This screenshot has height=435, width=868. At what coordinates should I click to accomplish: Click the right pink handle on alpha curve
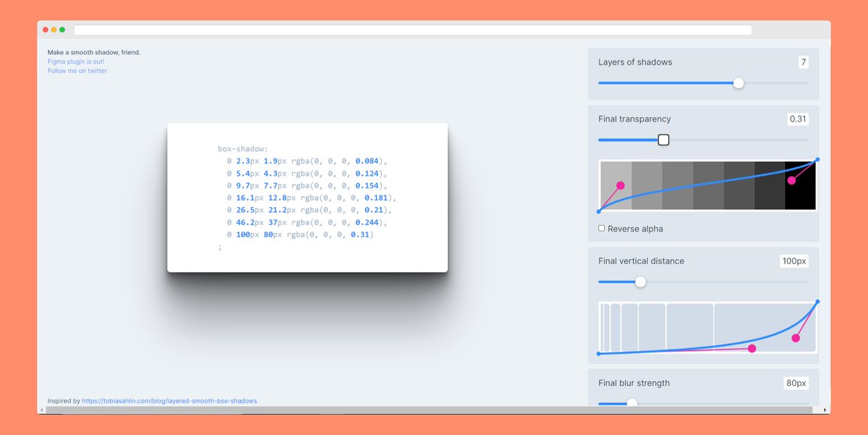pyautogui.click(x=793, y=180)
